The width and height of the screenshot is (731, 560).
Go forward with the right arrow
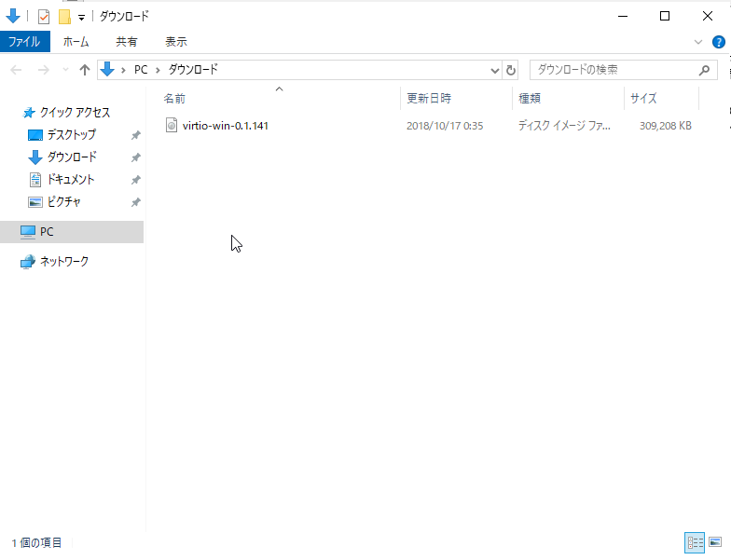tap(43, 70)
